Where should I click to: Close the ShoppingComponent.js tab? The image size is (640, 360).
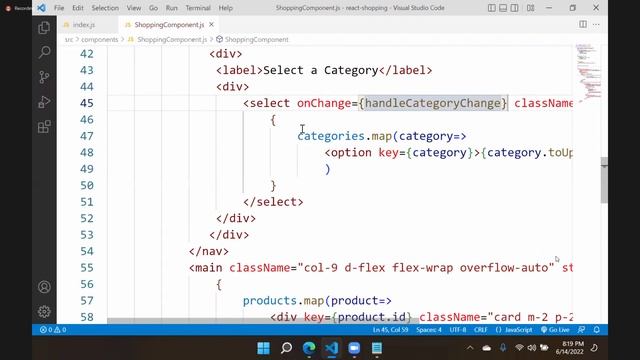(x=211, y=24)
